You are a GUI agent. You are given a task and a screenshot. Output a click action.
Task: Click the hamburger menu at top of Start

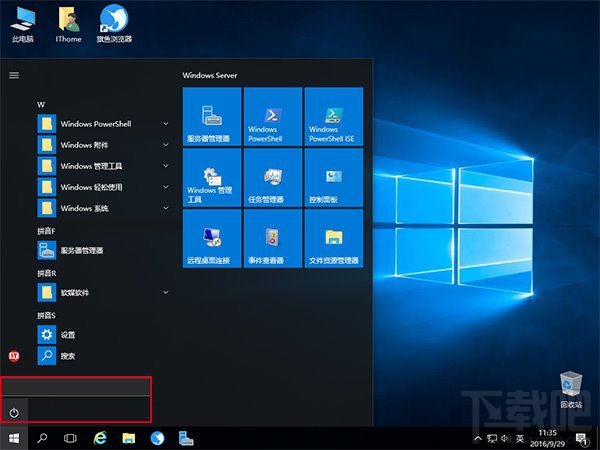point(14,75)
